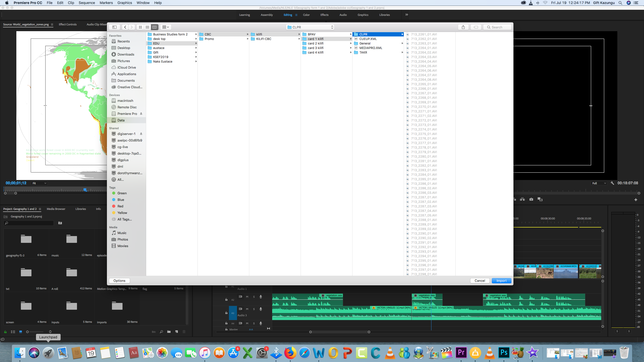Select file 713_2264_03.AVI in the list
Viewport: 644px width, 362px height.
(x=424, y=57)
